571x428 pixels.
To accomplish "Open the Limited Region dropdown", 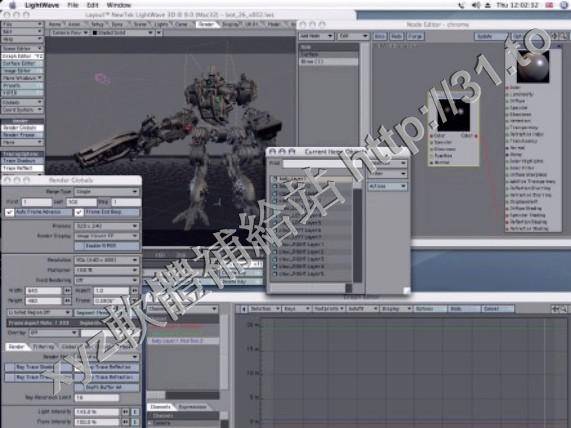I will (39, 313).
